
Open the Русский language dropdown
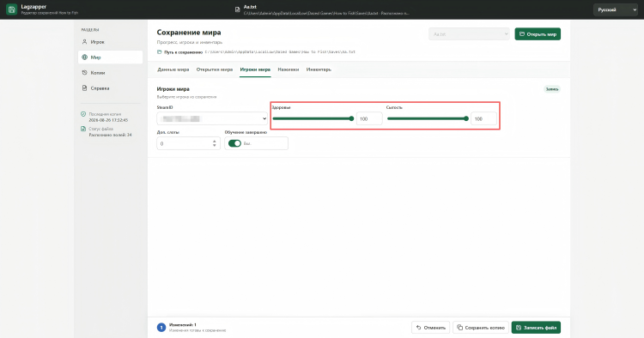coord(616,9)
